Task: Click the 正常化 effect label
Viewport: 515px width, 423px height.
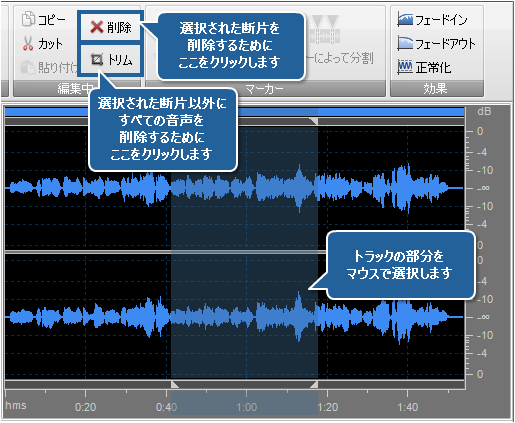Action: pos(433,68)
